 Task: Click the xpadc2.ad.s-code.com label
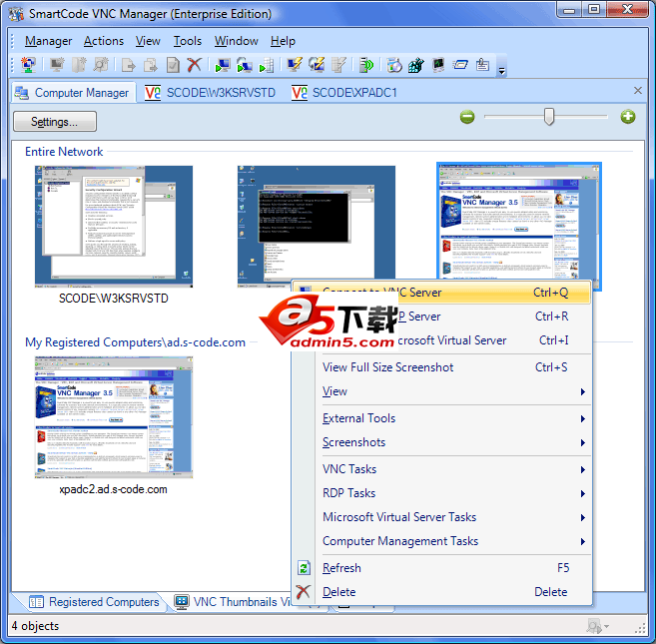click(114, 489)
